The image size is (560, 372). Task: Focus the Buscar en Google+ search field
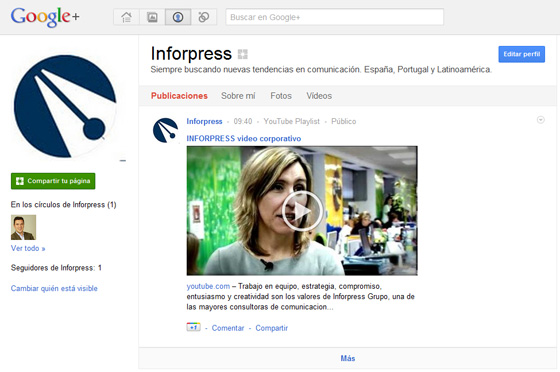(x=334, y=17)
